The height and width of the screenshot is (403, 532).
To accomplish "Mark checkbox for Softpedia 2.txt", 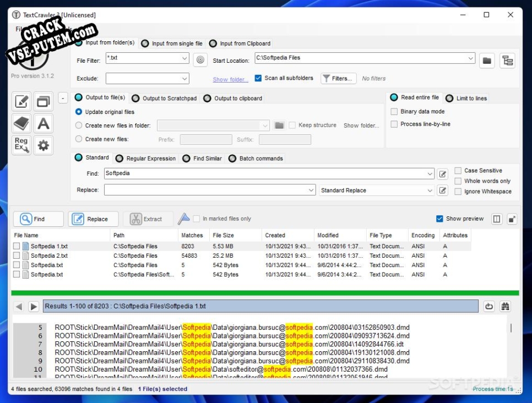I will [x=17, y=255].
